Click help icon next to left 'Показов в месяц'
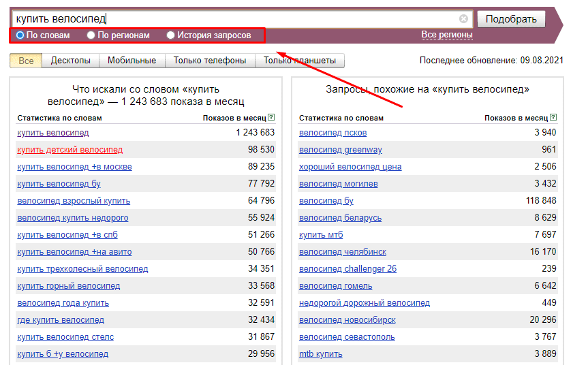The image size is (588, 365). coord(271,117)
